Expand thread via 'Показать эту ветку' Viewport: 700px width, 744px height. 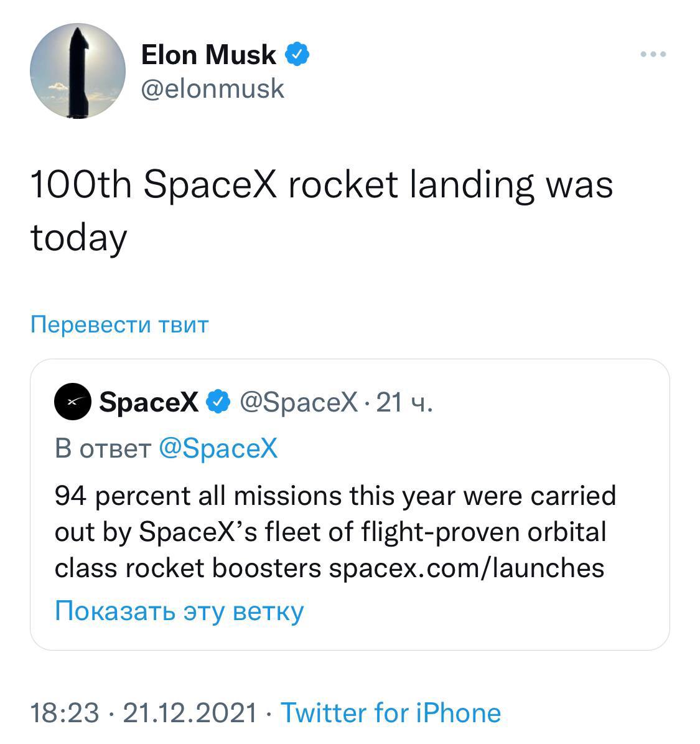[179, 611]
